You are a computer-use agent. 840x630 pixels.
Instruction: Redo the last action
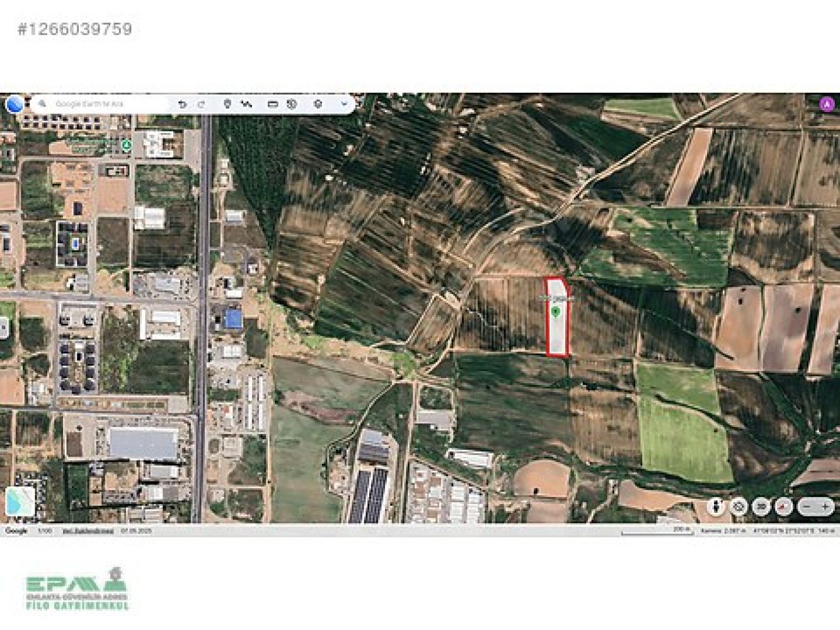point(201,104)
